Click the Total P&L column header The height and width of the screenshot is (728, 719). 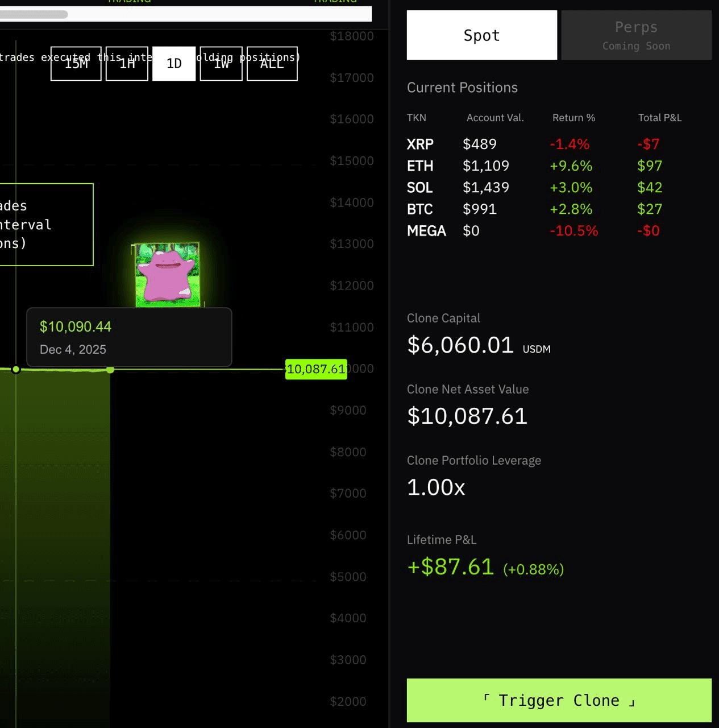pos(659,118)
